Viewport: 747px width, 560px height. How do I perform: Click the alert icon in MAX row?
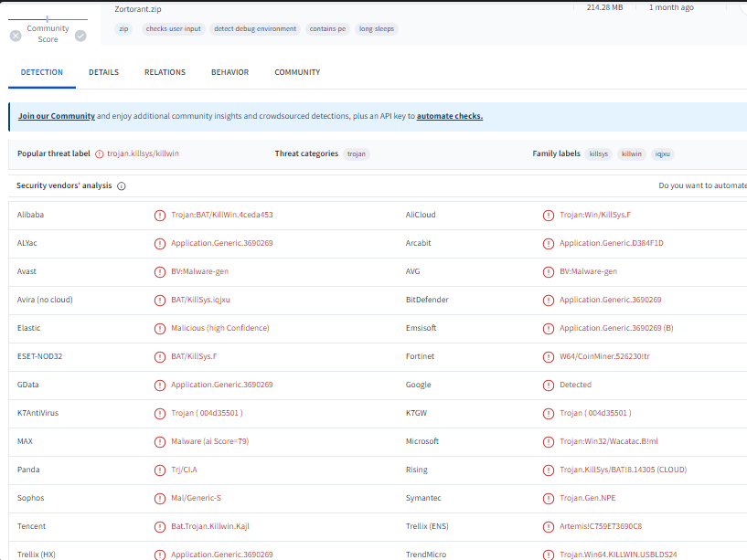[160, 442]
